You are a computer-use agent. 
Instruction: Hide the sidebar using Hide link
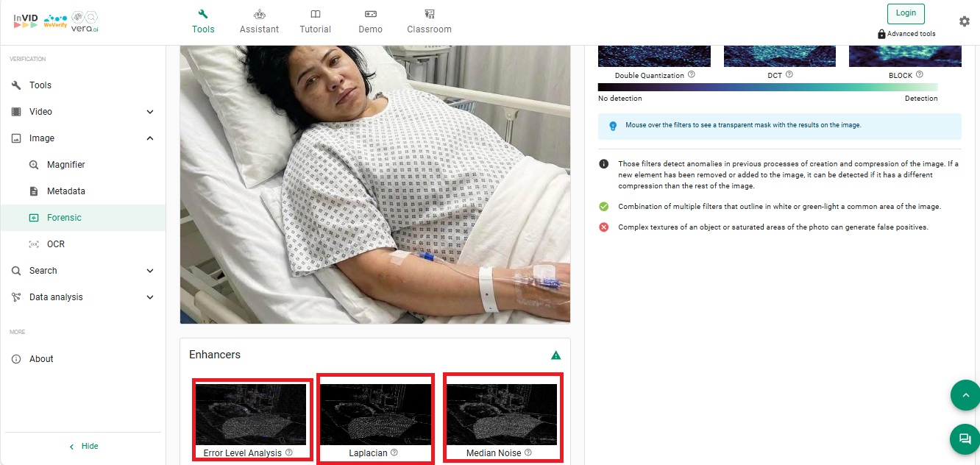point(83,447)
